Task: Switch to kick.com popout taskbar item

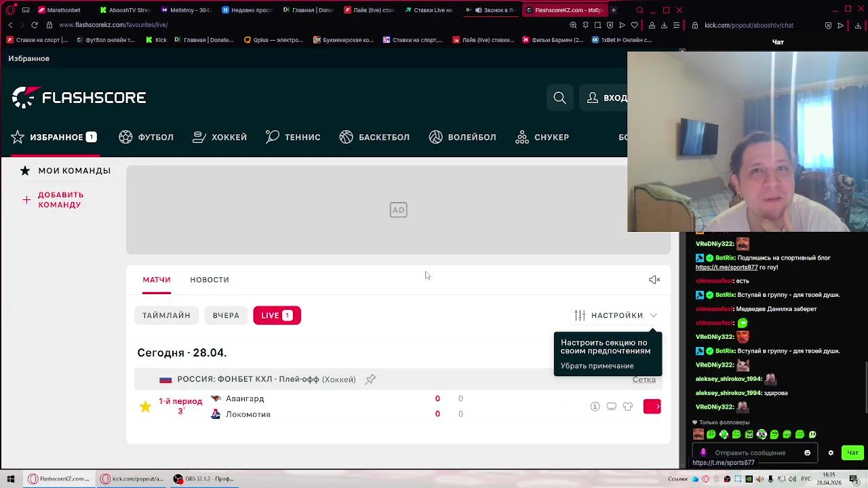Action: pos(132,479)
